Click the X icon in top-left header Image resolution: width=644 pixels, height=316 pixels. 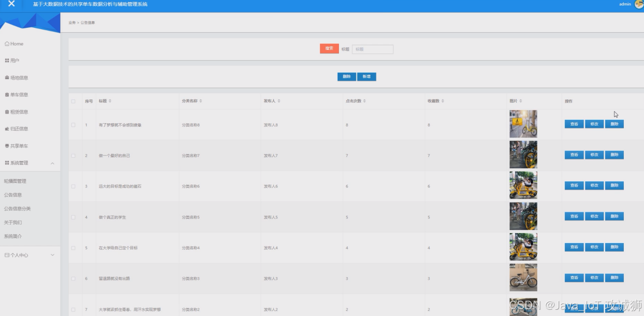12,4
